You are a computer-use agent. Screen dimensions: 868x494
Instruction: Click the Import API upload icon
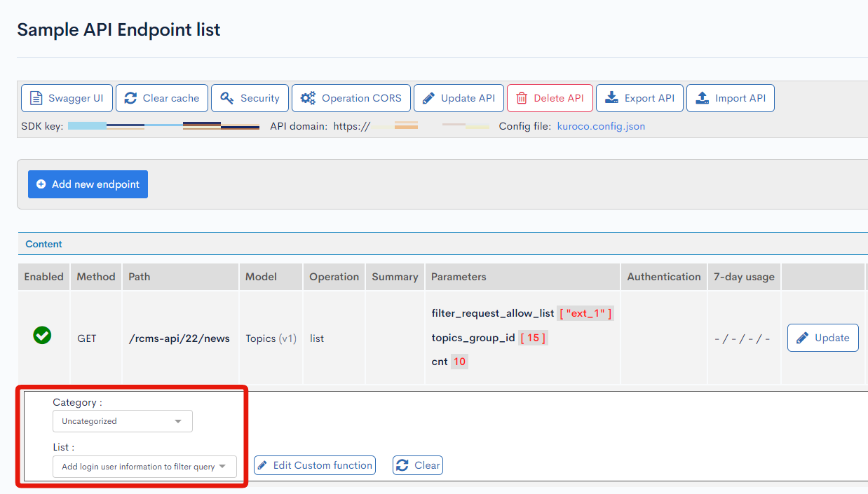(x=702, y=98)
